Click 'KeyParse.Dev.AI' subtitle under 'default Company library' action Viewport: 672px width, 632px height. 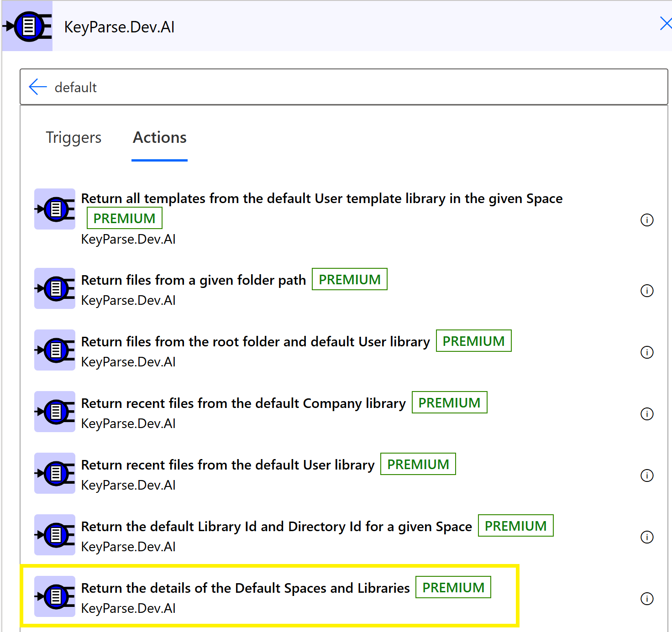pyautogui.click(x=128, y=423)
